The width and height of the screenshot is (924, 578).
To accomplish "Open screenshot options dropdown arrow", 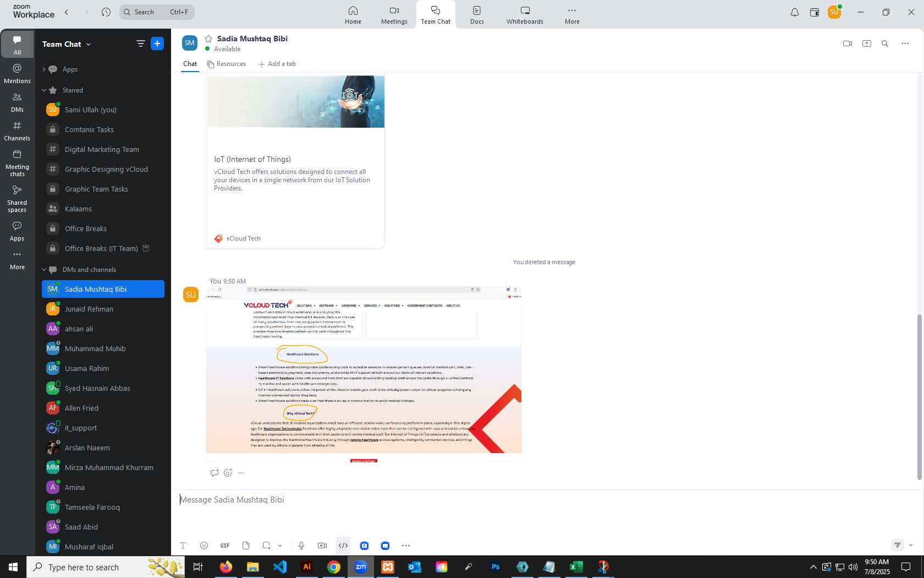I will coord(280,546).
